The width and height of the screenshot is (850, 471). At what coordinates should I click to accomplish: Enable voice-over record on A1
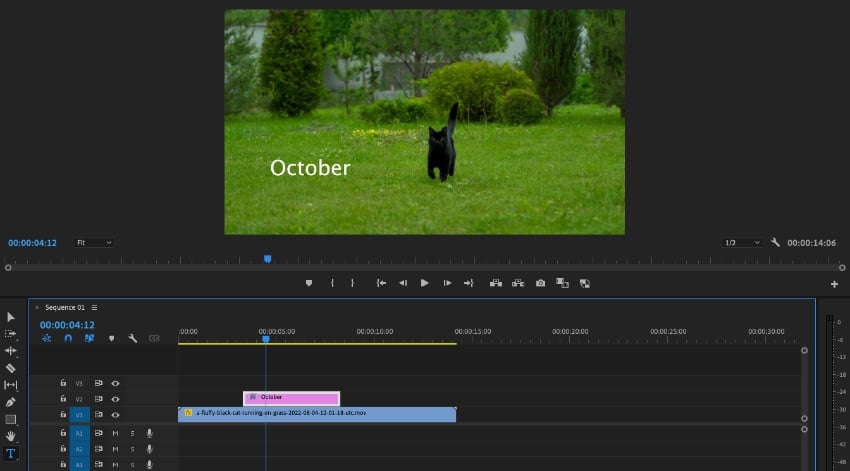[149, 433]
